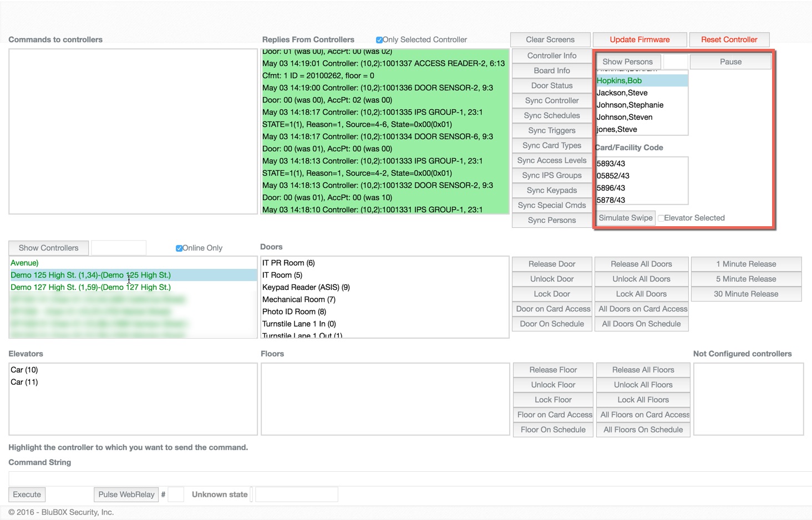
Task: Toggle the Only Selected Controller checkbox
Action: 379,40
